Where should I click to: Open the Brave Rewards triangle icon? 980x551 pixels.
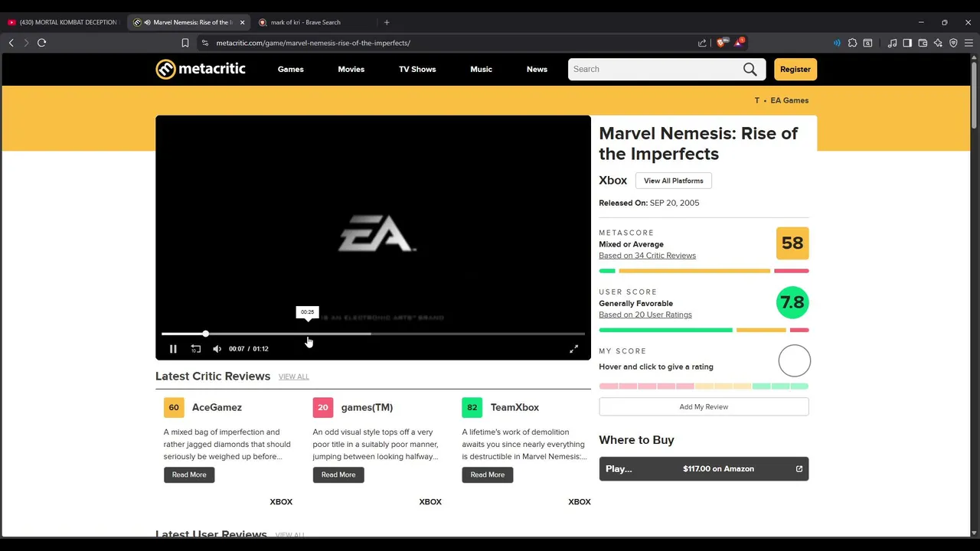tap(739, 43)
